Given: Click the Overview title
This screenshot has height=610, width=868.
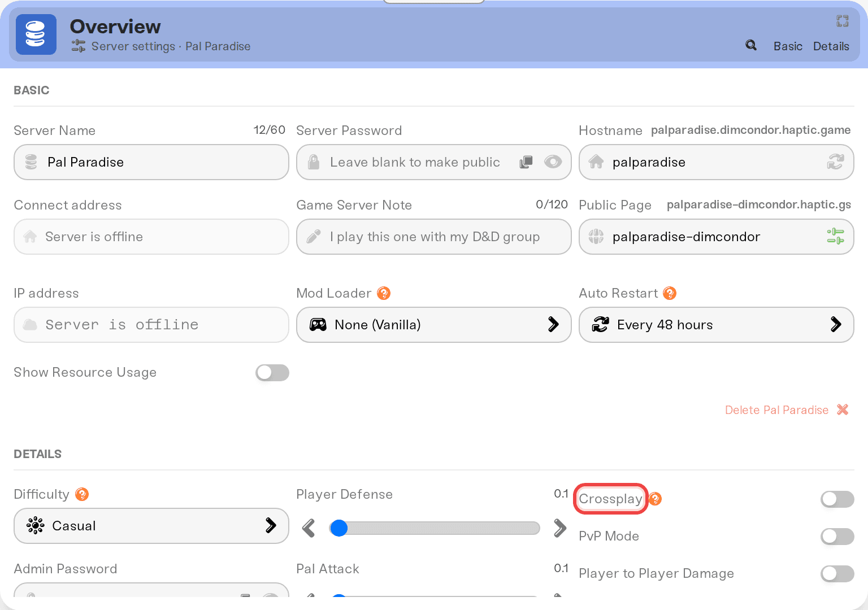Looking at the screenshot, I should tap(115, 27).
